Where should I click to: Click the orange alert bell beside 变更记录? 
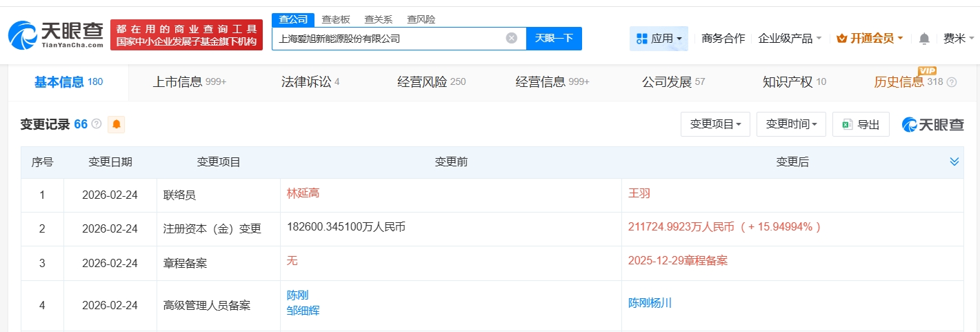(117, 124)
